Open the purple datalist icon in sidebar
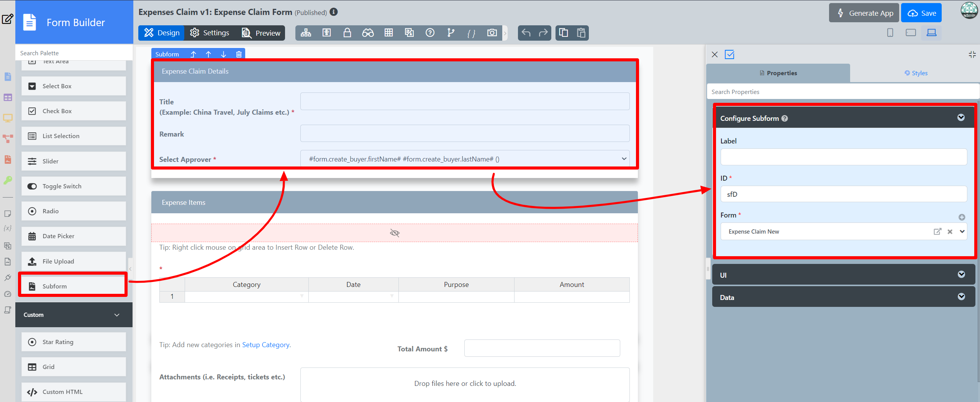980x402 pixels. click(x=8, y=97)
